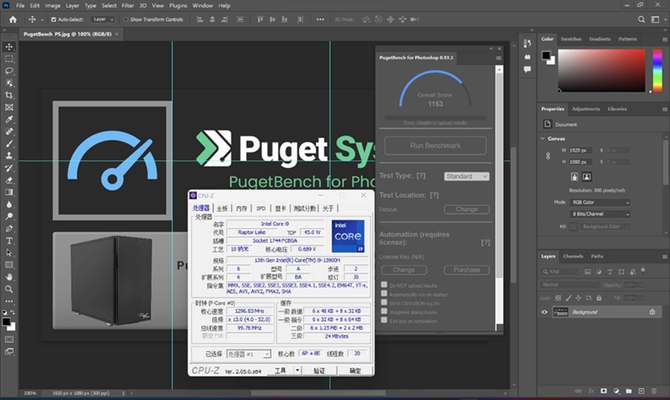Click the Purchase button in PugetBench
Viewport: 670px width, 400px height.
tap(467, 270)
